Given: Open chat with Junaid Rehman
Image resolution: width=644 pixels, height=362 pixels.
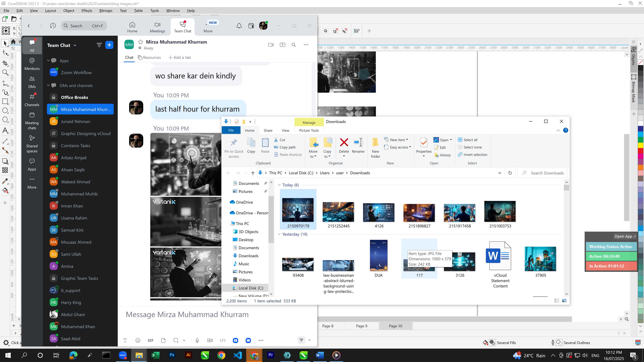Looking at the screenshot, I should click(x=80, y=121).
